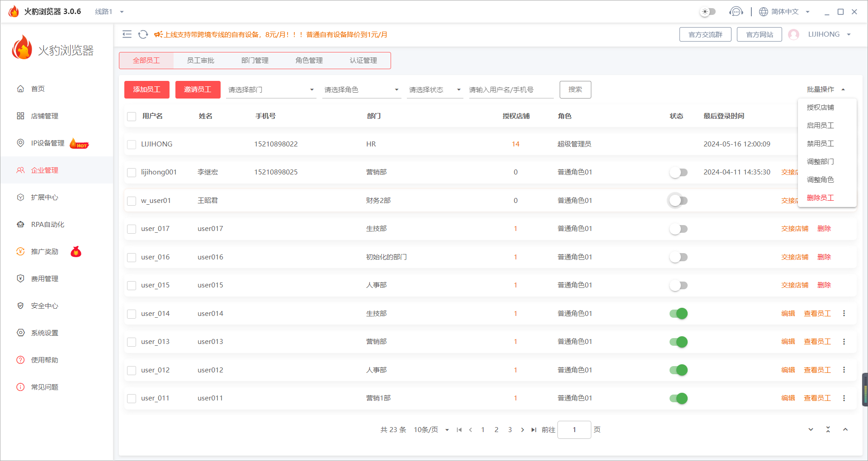This screenshot has height=461, width=868.
Task: Collapse the sidebar menu icon
Action: [127, 34]
